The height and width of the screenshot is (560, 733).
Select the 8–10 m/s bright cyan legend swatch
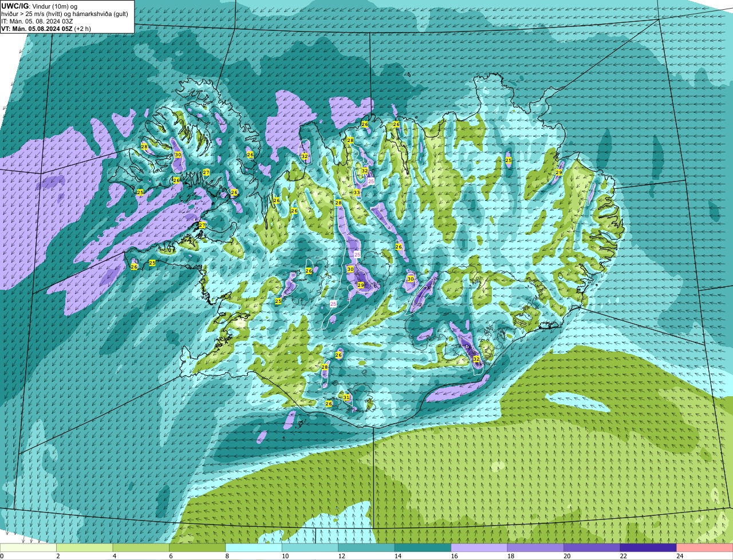[255, 547]
